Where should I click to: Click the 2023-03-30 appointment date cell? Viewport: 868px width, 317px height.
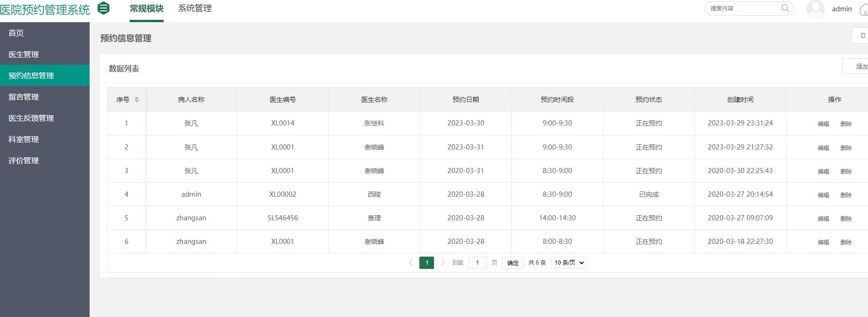point(466,123)
